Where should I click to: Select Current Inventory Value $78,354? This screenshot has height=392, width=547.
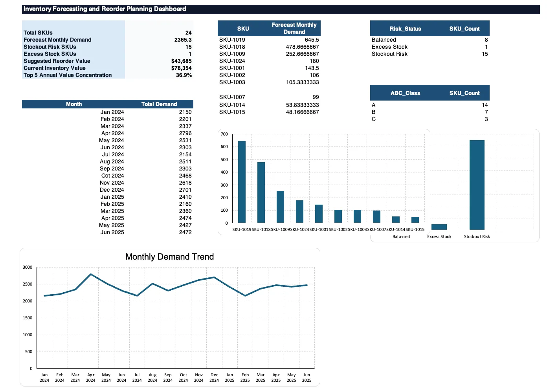coord(181,68)
